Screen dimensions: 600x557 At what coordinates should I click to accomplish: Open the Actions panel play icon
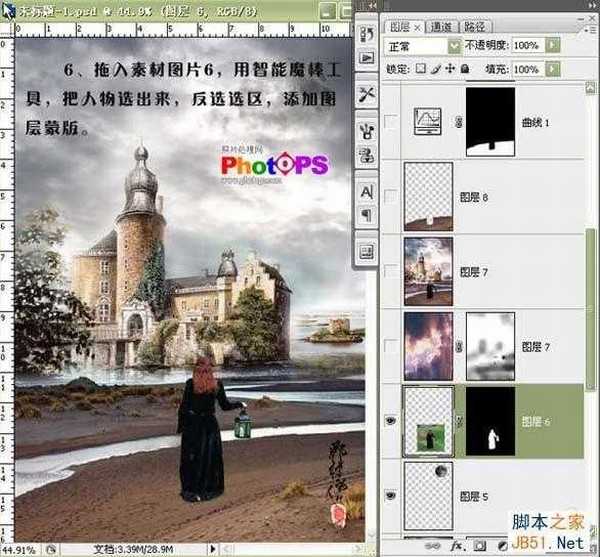tap(366, 58)
